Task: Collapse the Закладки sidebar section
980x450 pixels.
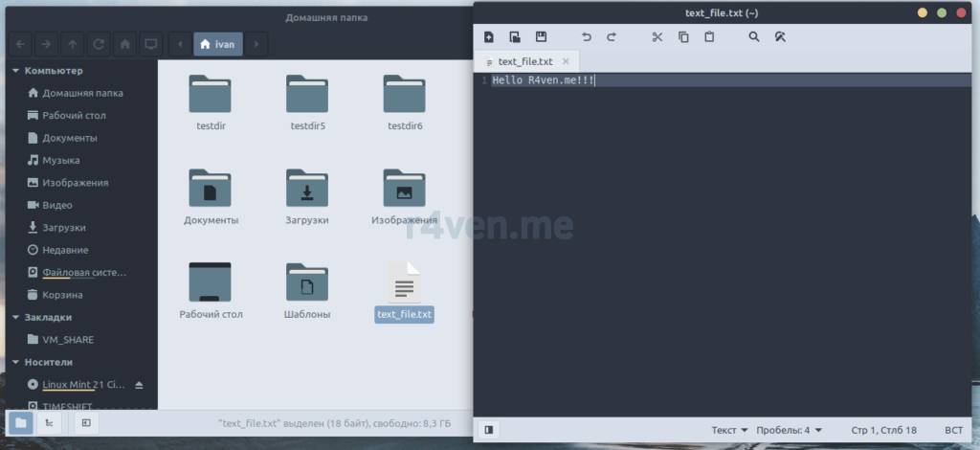Action: [15, 317]
